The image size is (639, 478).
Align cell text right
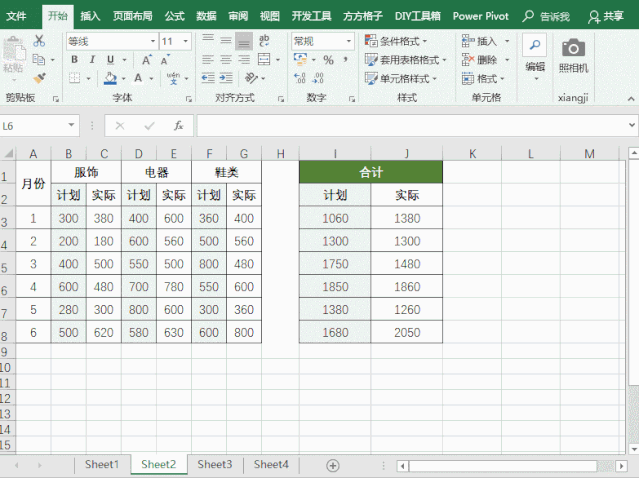[x=244, y=59]
